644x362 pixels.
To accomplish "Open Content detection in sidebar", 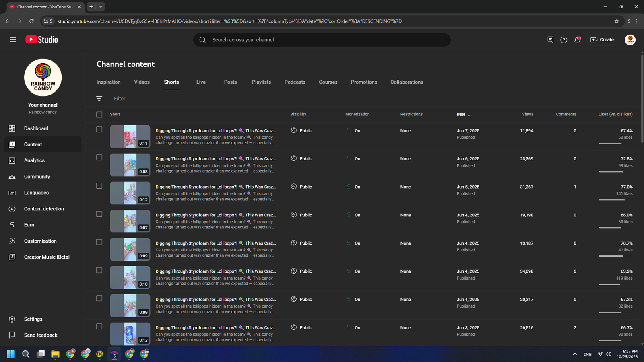I will click(44, 209).
